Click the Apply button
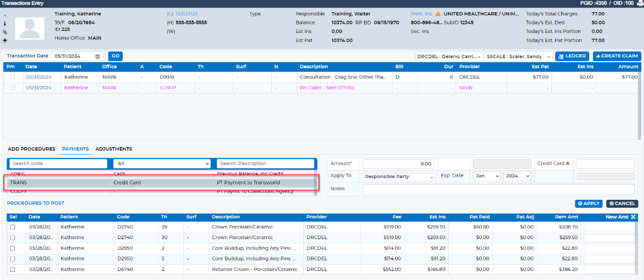The width and height of the screenshot is (644, 280). pyautogui.click(x=589, y=203)
